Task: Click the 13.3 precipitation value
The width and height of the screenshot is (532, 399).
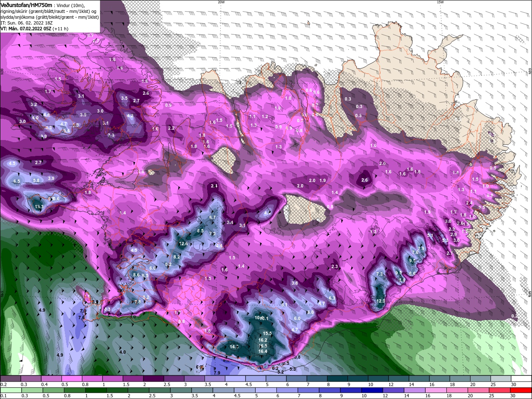Action: click(x=39, y=207)
